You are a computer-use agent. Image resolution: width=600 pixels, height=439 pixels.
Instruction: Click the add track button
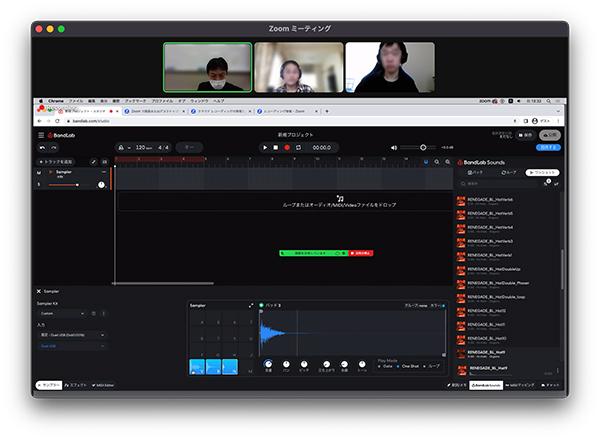coord(60,161)
